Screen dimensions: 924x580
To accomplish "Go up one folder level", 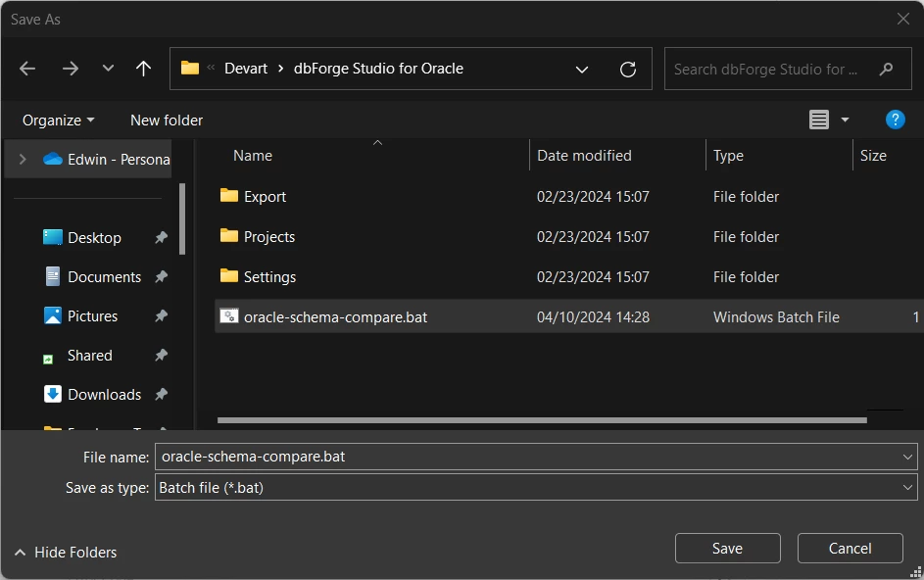I will click(143, 69).
